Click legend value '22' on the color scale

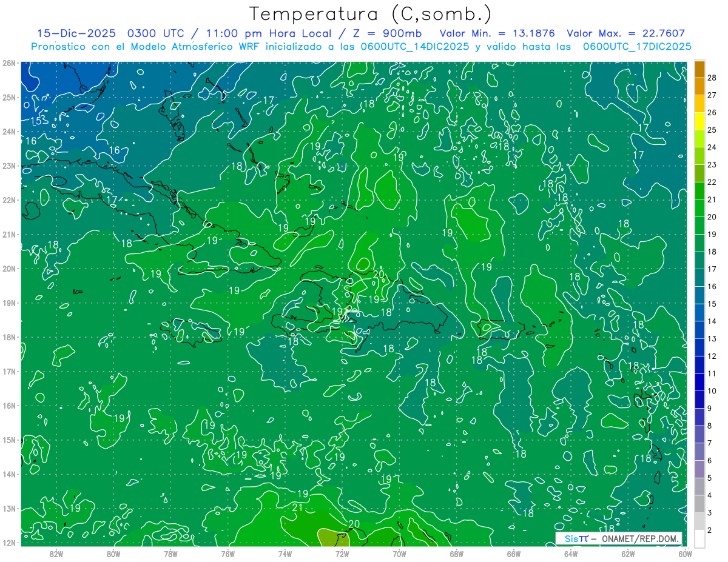(712, 182)
